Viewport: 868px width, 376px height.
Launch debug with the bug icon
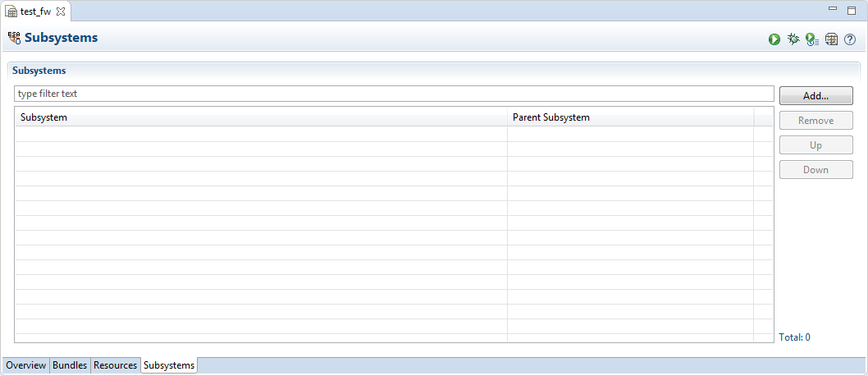(x=793, y=39)
